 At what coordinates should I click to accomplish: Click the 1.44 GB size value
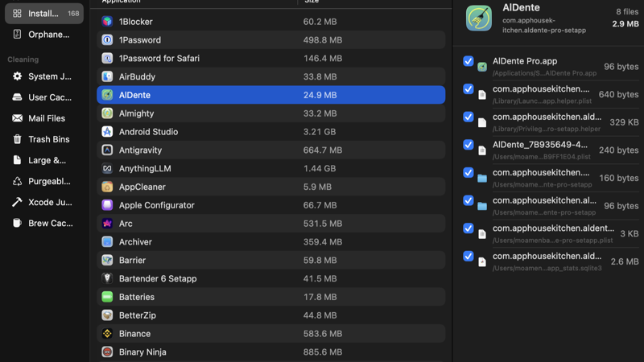[320, 168]
